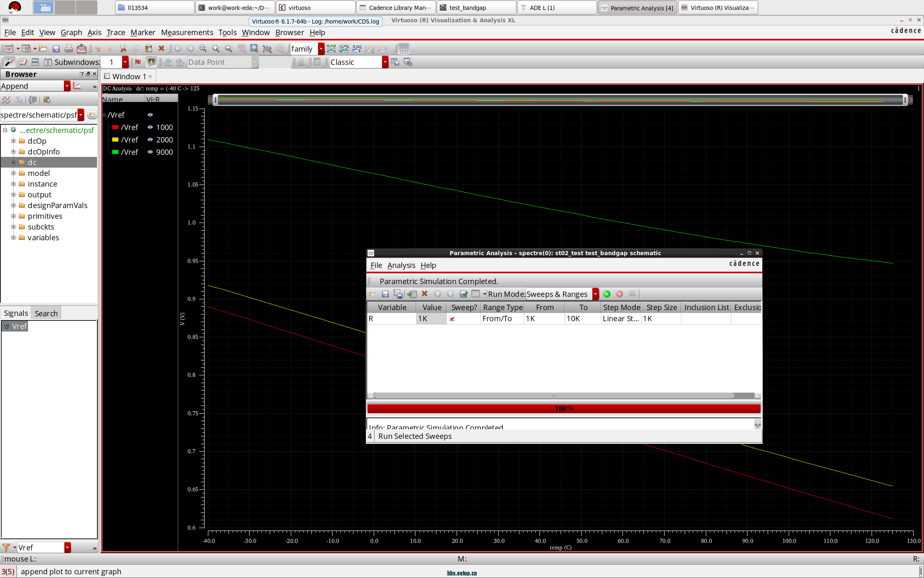Open the Run Mode Sweeps & Ranges dropdown
The height and width of the screenshot is (578, 924).
click(596, 294)
